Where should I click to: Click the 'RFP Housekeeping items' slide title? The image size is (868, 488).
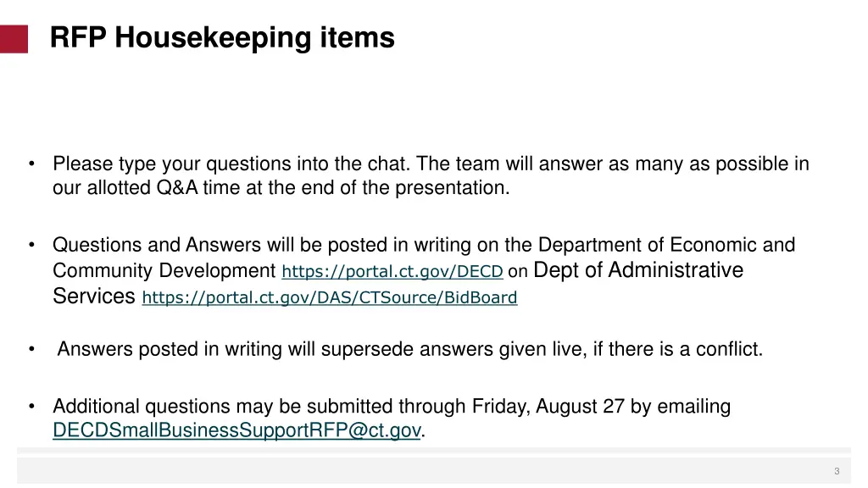tap(222, 38)
